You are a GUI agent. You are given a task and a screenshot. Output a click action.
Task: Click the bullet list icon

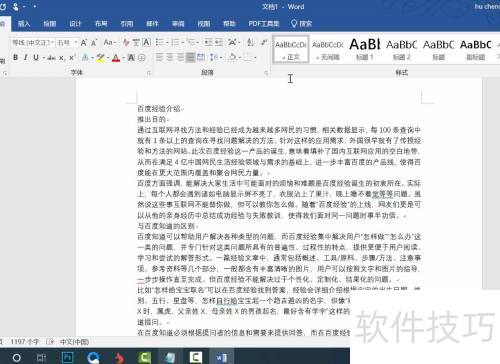tap(160, 42)
